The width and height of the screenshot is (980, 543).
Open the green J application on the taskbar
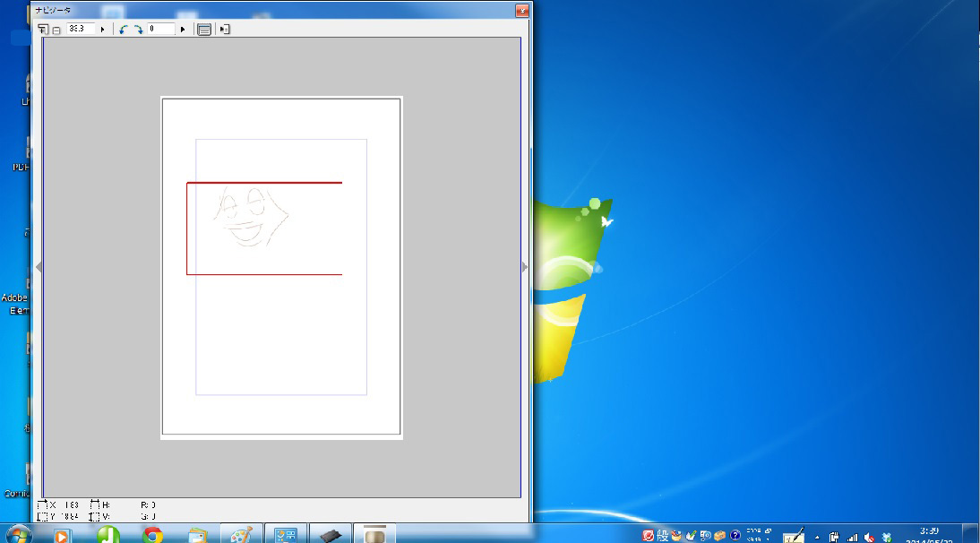[x=108, y=535]
